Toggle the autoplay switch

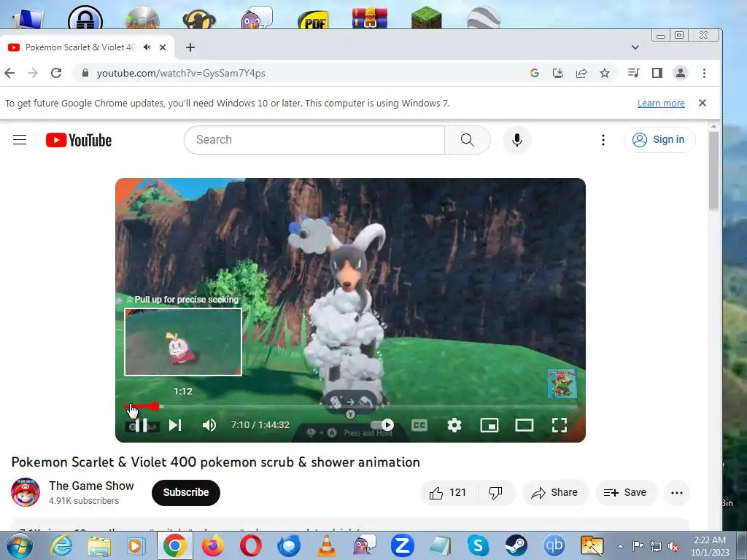(383, 424)
